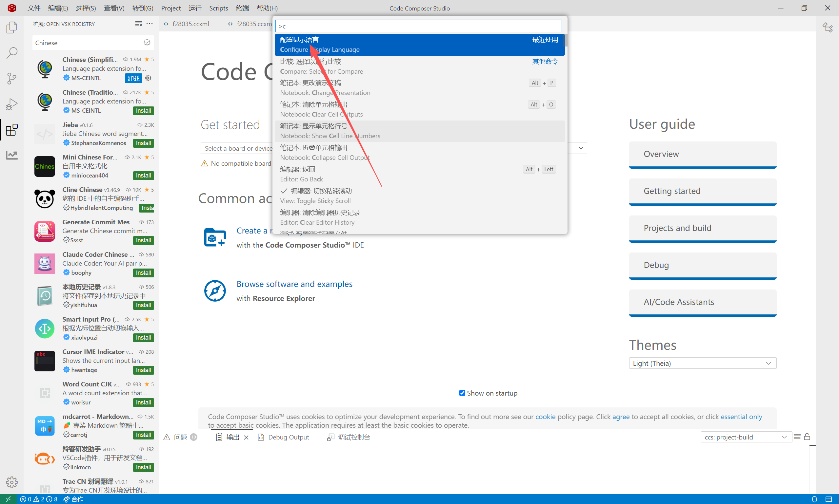The height and width of the screenshot is (504, 839).
Task: Uncheck the Show on startup checkbox
Action: 462,393
